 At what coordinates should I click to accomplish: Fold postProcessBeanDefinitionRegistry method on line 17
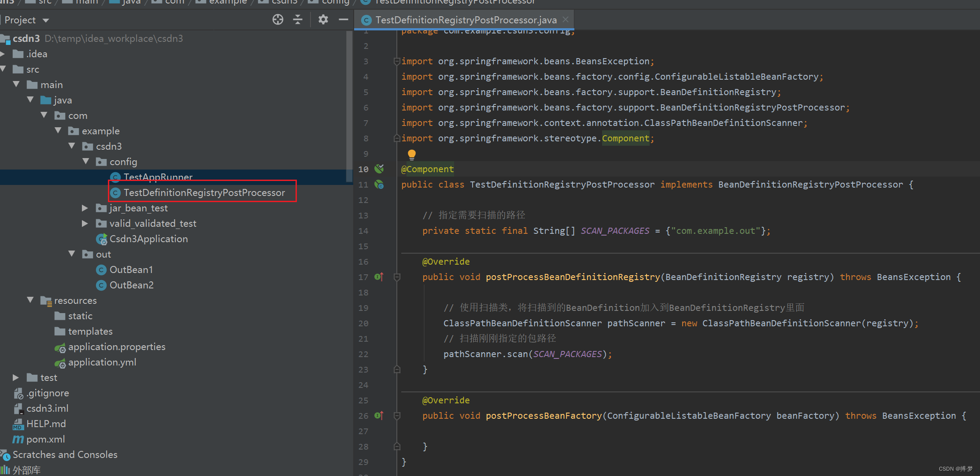(397, 277)
